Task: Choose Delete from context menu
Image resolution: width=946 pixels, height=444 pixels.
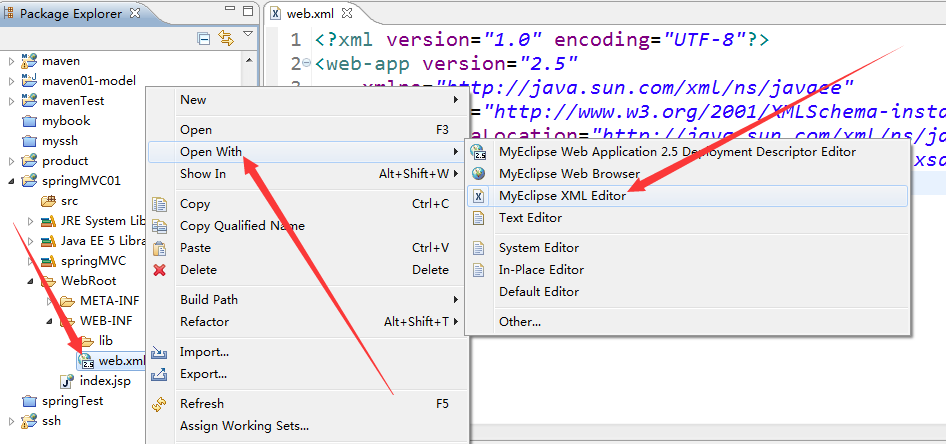Action: (307, 270)
